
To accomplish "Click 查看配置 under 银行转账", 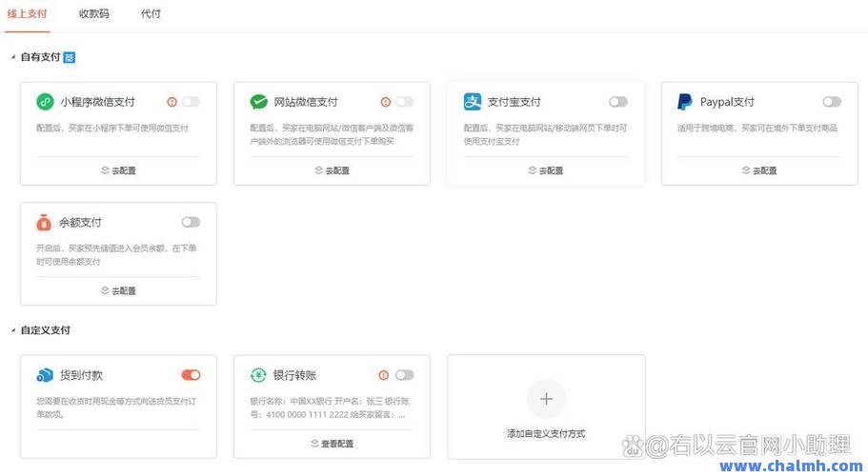I will pos(332,444).
